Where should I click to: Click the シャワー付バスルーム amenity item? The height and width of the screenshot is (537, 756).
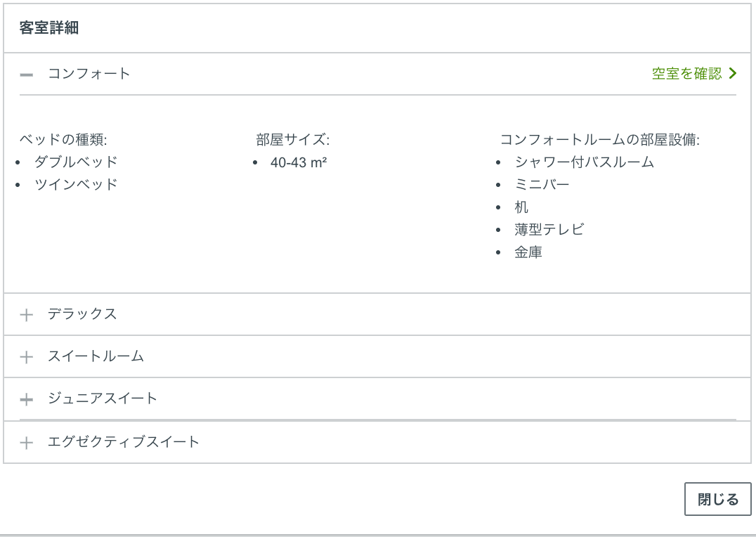point(584,162)
